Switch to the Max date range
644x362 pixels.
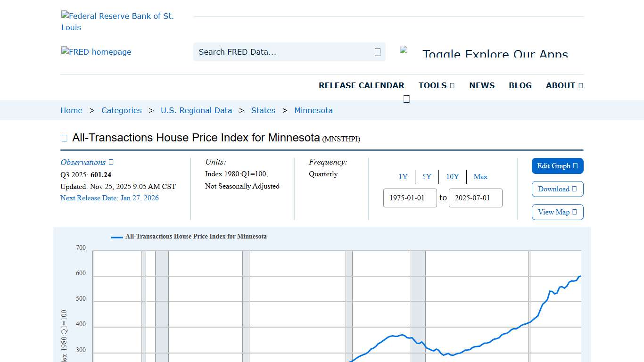tap(480, 176)
